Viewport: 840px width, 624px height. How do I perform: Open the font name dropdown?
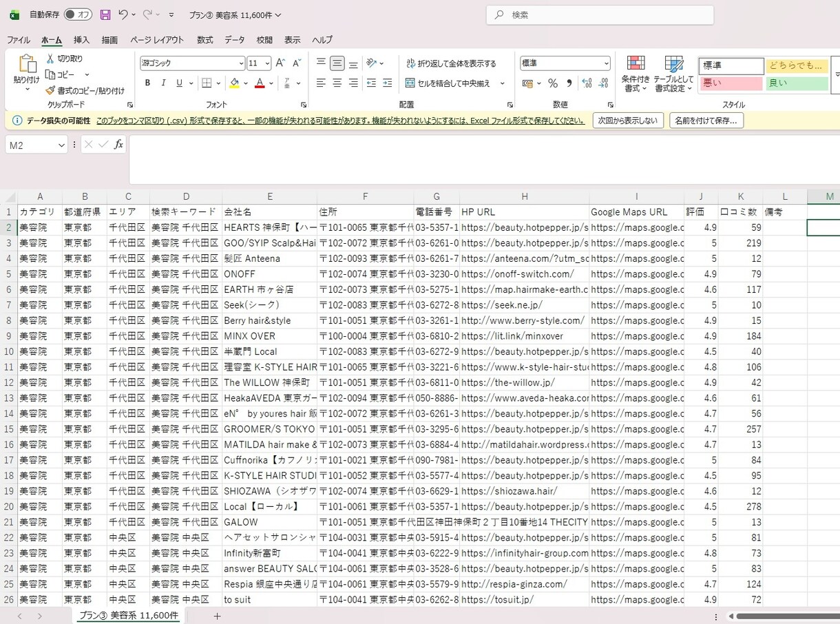coord(241,63)
